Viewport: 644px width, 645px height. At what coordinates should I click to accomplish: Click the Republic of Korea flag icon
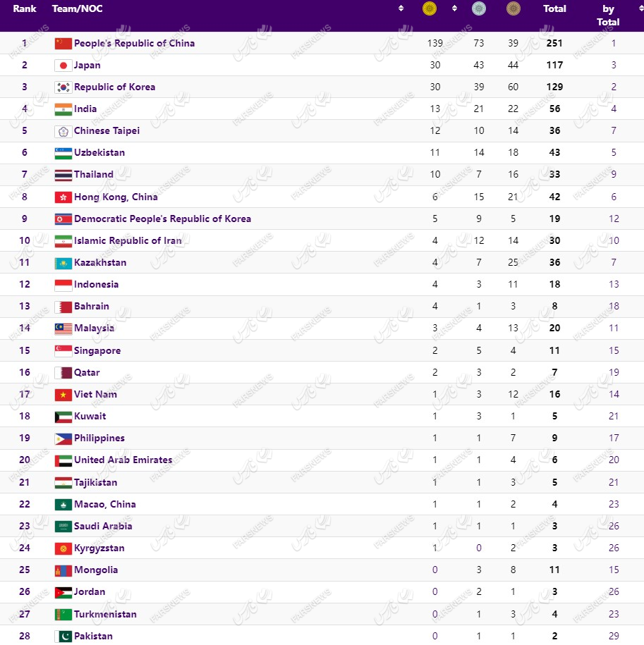[63, 87]
